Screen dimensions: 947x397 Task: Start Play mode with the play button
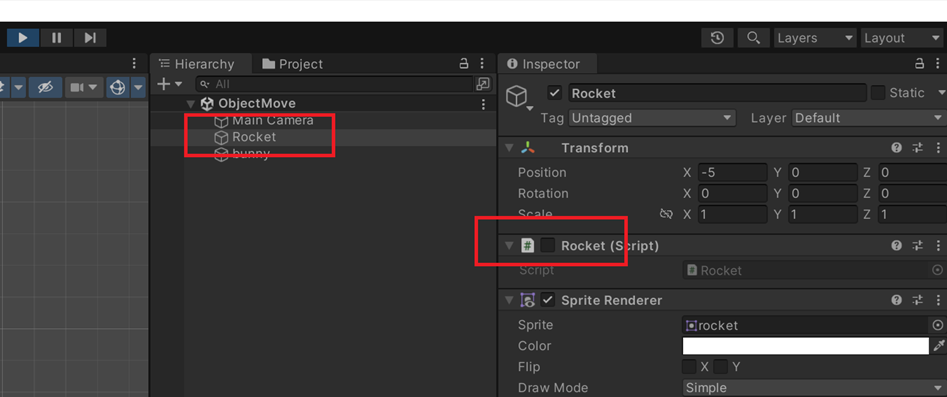[23, 38]
